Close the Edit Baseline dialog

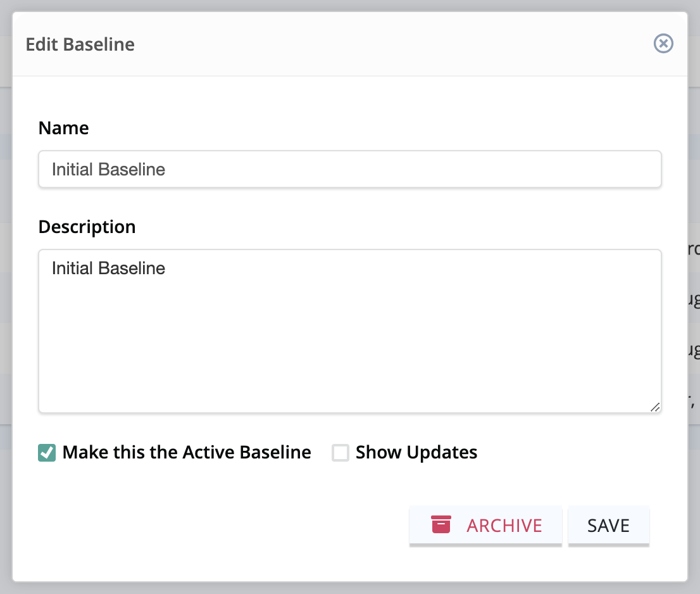(x=663, y=43)
